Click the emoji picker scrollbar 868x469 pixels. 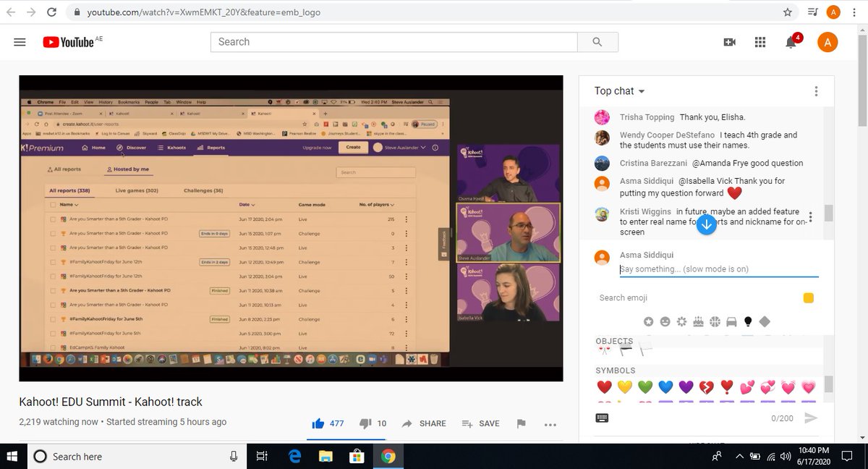(x=829, y=384)
